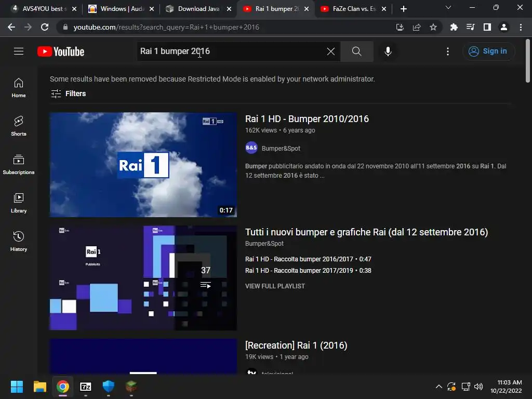Open Tutti i nuovi bumper playlist title
Viewport: 532px width, 399px height.
pos(366,232)
